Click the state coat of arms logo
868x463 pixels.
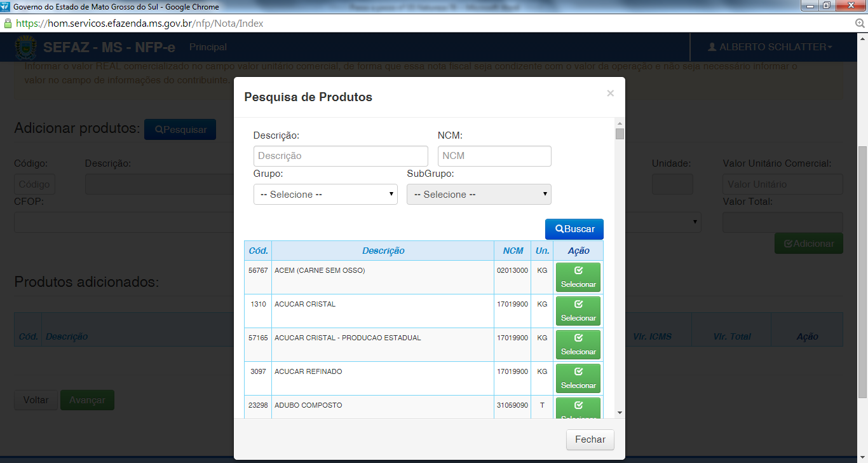coord(25,47)
